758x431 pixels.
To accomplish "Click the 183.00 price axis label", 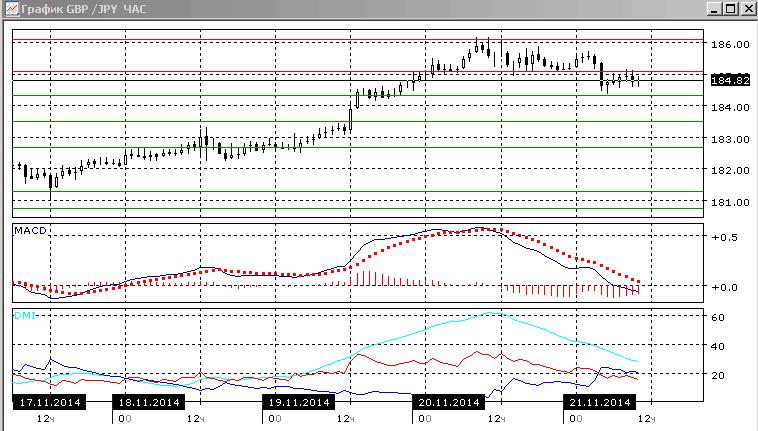I will (x=730, y=139).
